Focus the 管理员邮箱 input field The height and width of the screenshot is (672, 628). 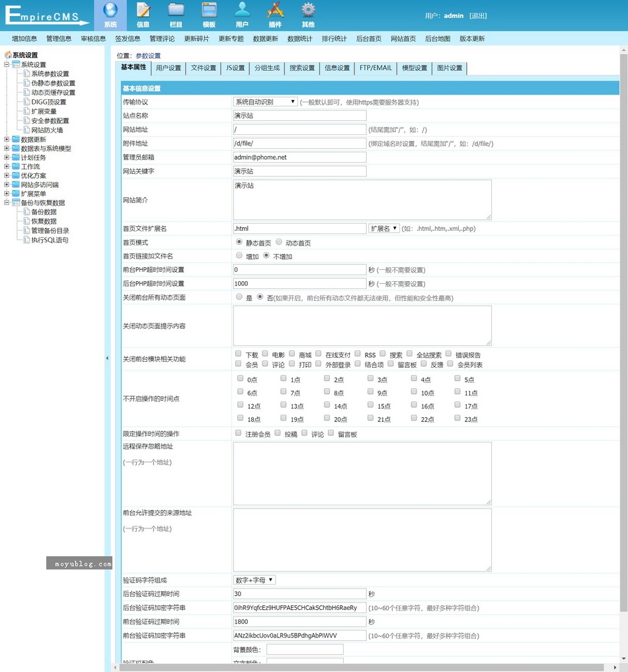pyautogui.click(x=299, y=157)
